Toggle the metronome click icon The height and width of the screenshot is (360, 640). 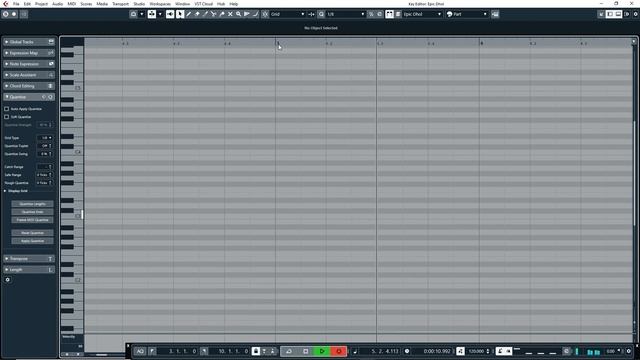tap(500, 351)
